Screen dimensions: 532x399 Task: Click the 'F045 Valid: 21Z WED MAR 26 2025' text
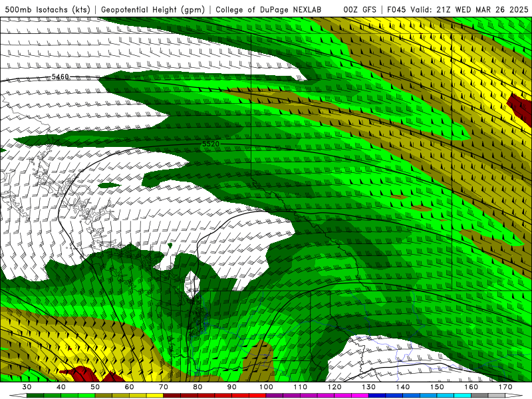[x=458, y=9]
